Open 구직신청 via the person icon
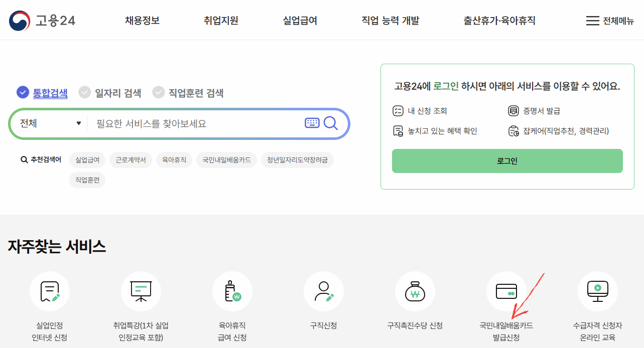Screen dimensions: 644x348 click(324, 291)
